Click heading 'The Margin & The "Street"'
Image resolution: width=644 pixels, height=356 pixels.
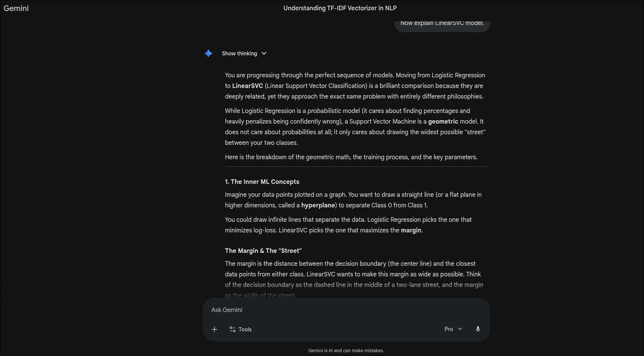coord(264,251)
